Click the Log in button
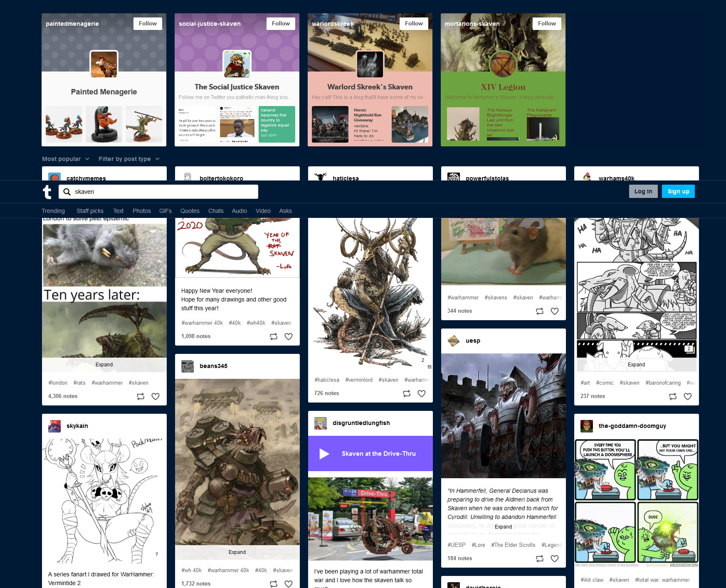 pos(643,191)
